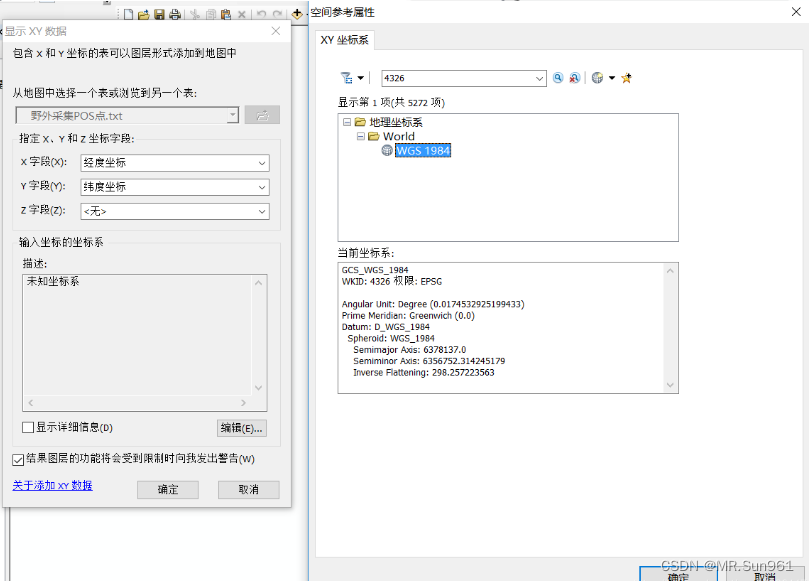Click the filter icon in XY coordinate panel
The width and height of the screenshot is (809, 581).
[347, 77]
